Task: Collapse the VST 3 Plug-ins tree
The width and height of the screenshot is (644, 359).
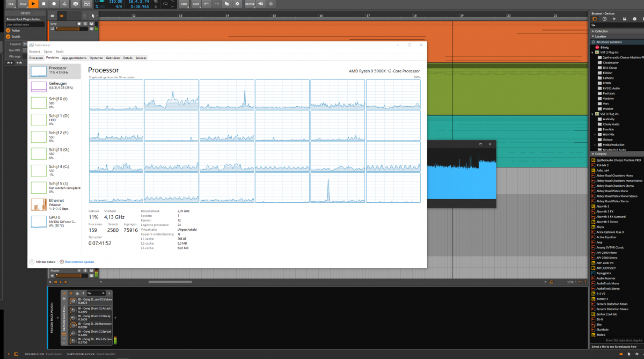Action: coord(592,114)
